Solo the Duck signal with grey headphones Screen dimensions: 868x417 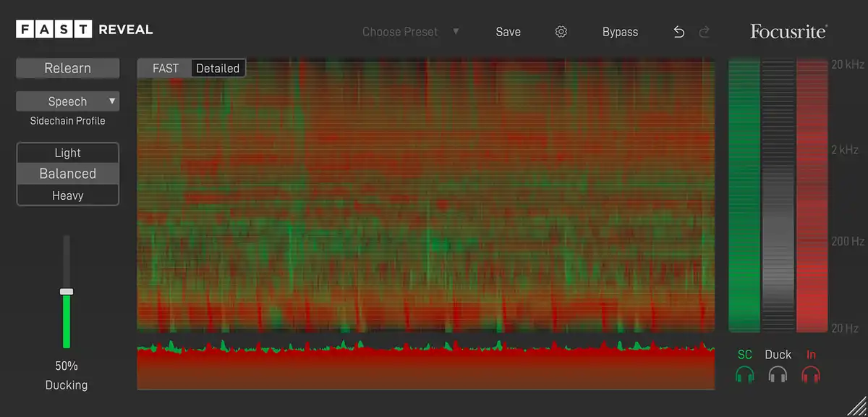click(x=778, y=375)
